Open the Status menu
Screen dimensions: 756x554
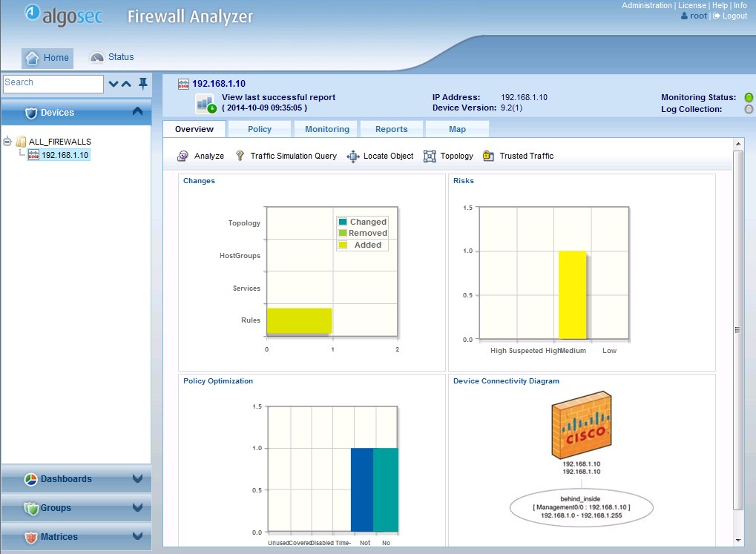[x=112, y=57]
